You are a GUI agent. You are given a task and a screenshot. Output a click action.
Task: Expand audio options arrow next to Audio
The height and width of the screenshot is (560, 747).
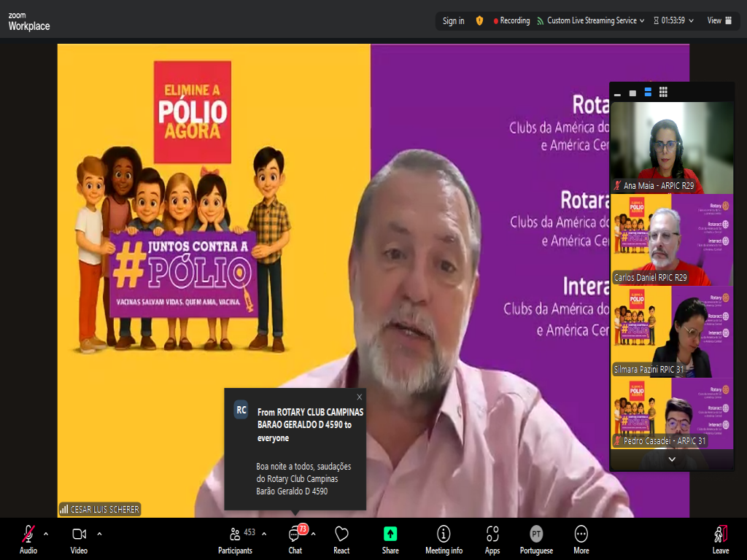point(46,533)
